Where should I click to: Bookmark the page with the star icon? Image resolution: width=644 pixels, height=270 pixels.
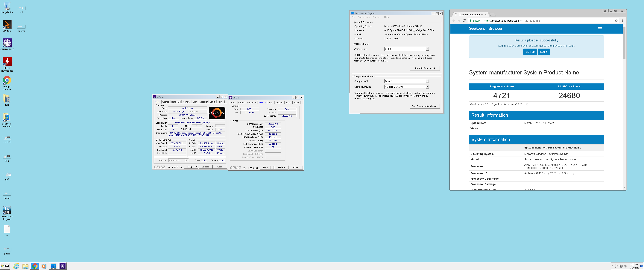(x=616, y=21)
